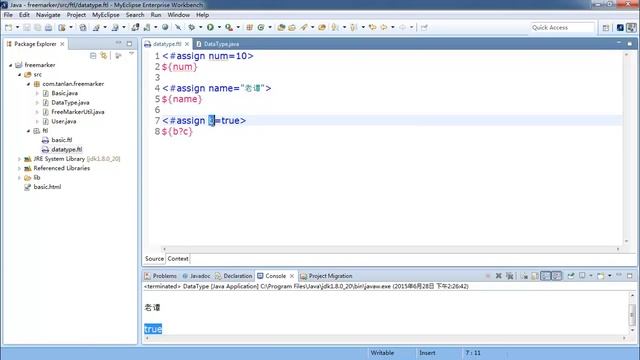Click the Open Console icon
Image resolution: width=640 pixels, height=360 pixels.
(x=600, y=276)
